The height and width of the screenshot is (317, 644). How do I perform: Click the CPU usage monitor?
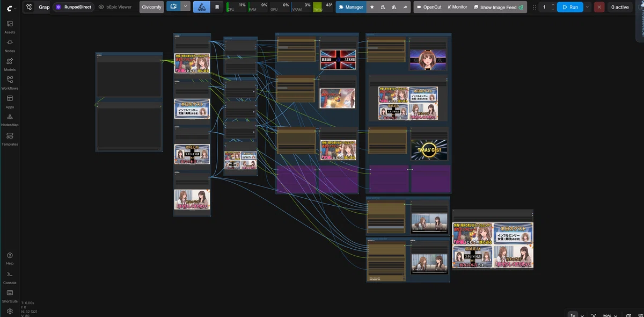point(237,7)
